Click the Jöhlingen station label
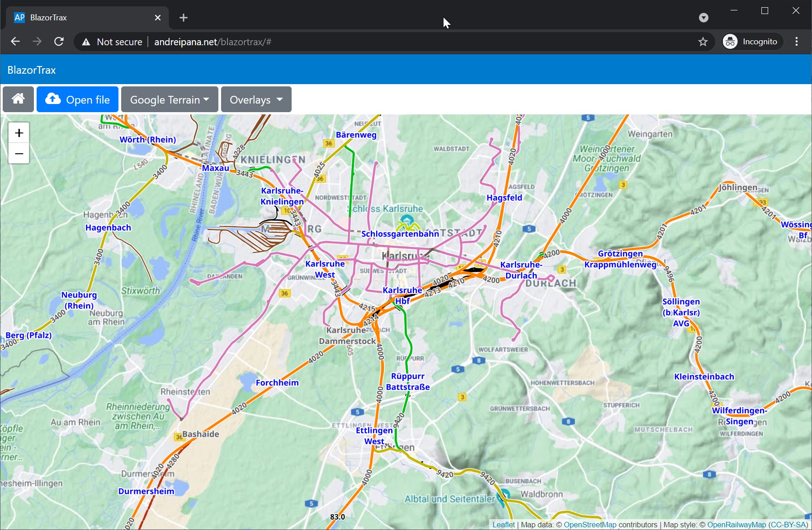Image resolution: width=812 pixels, height=530 pixels. click(738, 187)
